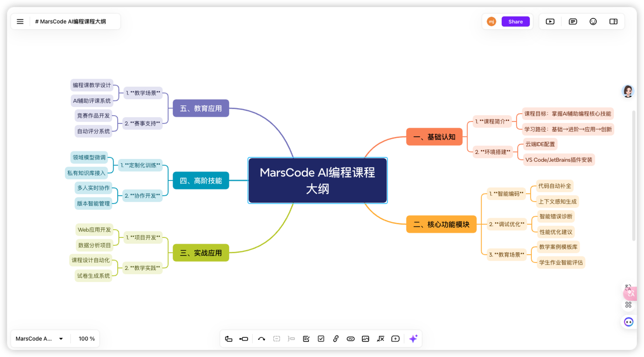
Task: Click the 性能优化建议 leaf node
Action: (x=555, y=232)
